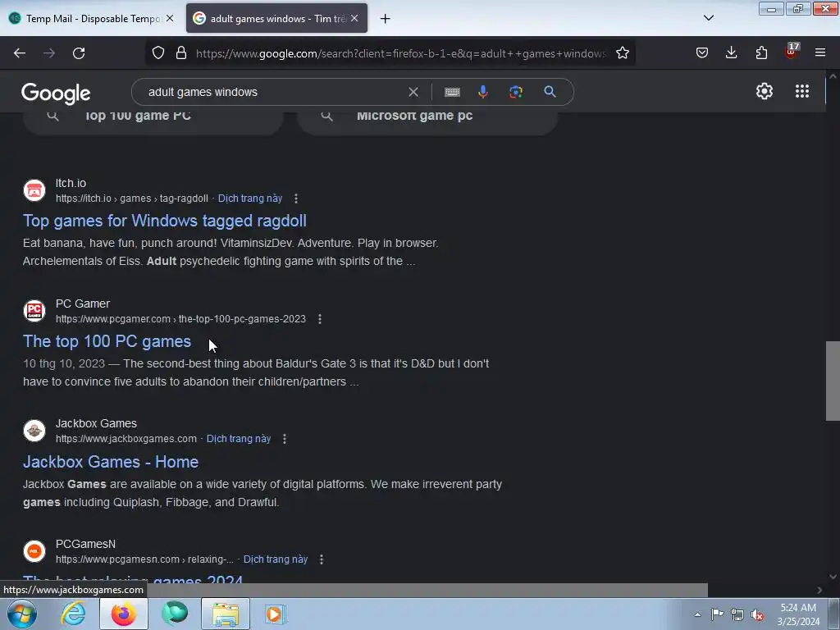The height and width of the screenshot is (630, 840).
Task: Open the file explorer taskbar folder
Action: pyautogui.click(x=226, y=614)
